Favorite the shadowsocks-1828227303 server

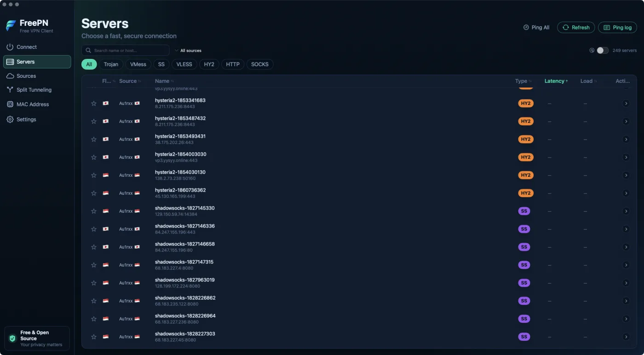point(94,337)
